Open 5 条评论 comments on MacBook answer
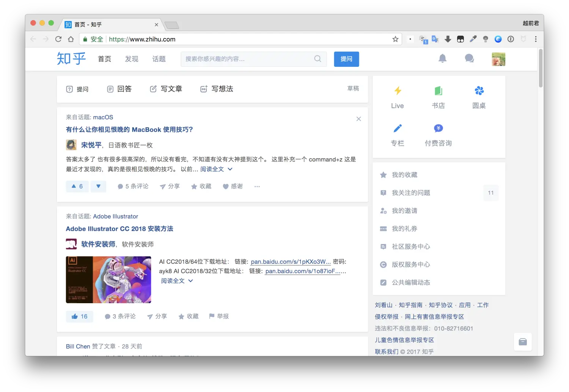This screenshot has width=569, height=392. (133, 186)
